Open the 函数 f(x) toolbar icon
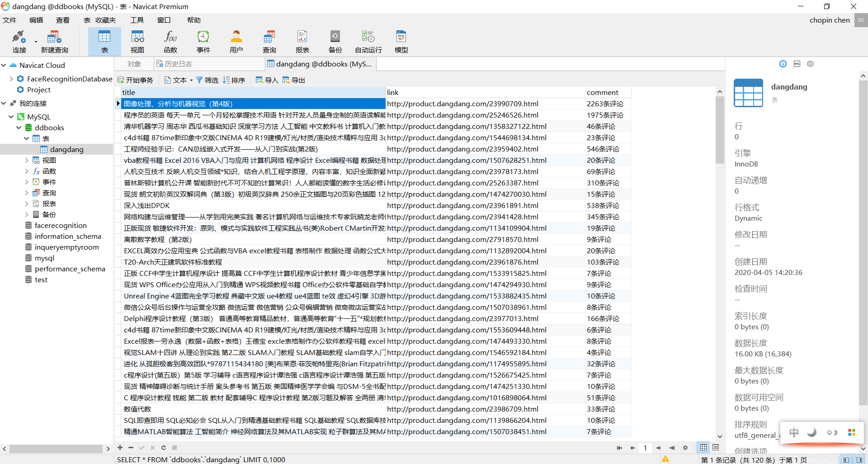The height and width of the screenshot is (464, 868). [x=170, y=42]
